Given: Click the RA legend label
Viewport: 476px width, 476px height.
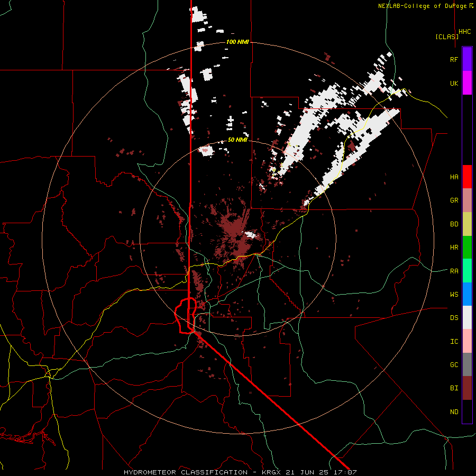Looking at the screenshot, I should pyautogui.click(x=454, y=271).
